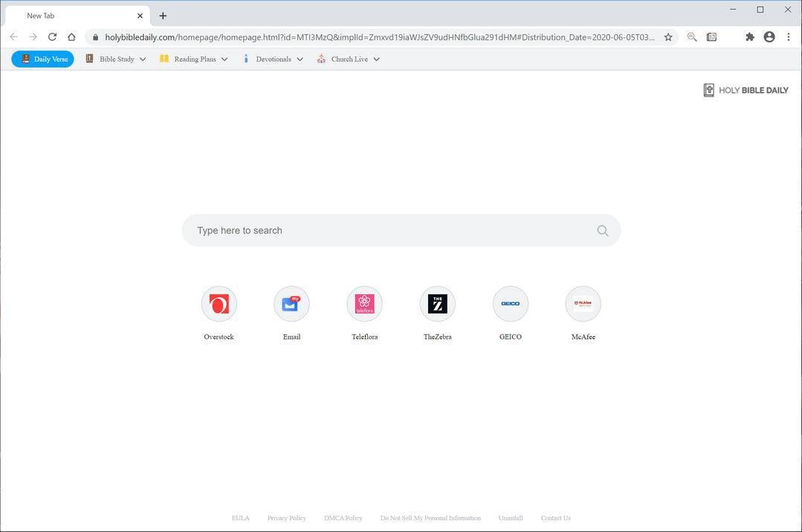
Task: Click the Contact Us footer link
Action: pos(555,518)
